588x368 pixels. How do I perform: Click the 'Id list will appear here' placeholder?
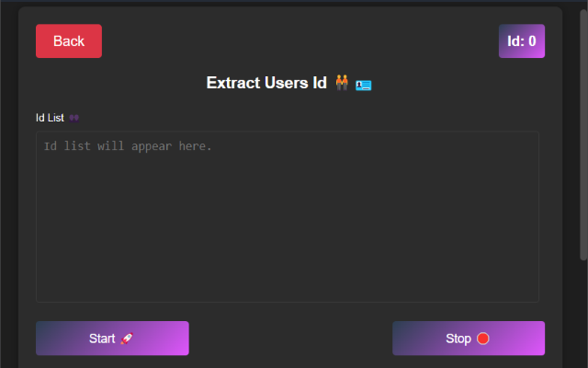pos(128,146)
